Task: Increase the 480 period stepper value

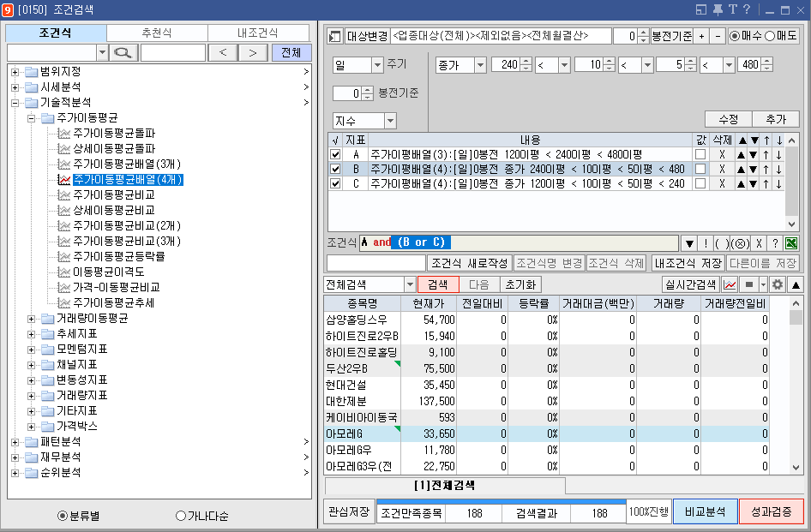Action: tap(767, 62)
